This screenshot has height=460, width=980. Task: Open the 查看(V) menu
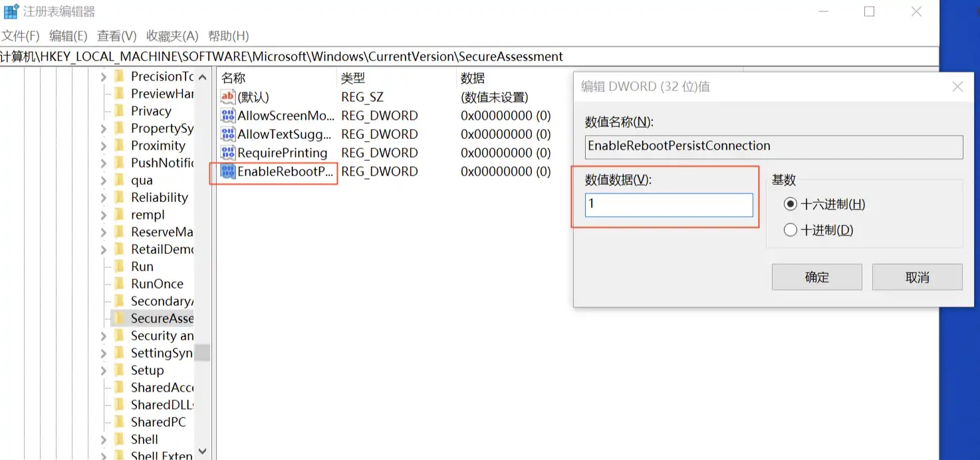(x=117, y=36)
